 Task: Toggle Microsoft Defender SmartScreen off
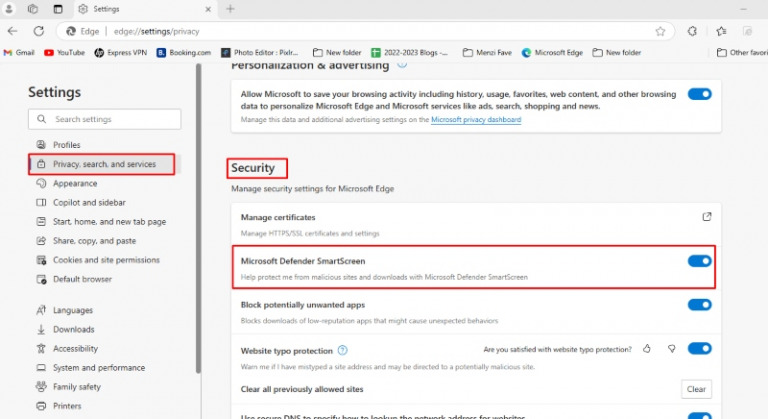pos(699,261)
